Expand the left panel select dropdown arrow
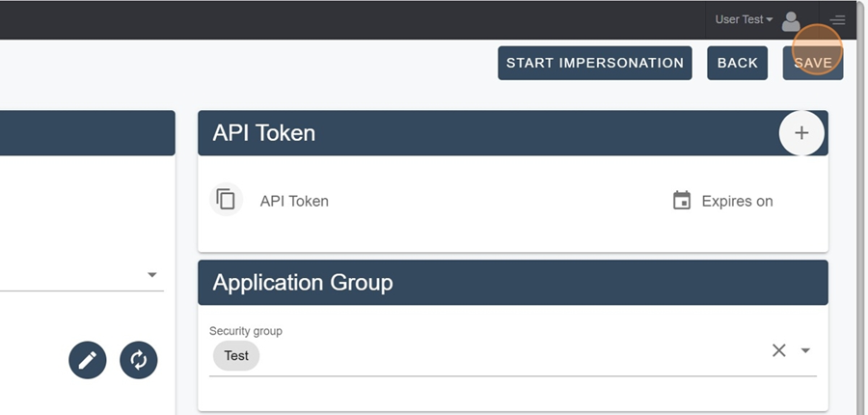 [152, 275]
